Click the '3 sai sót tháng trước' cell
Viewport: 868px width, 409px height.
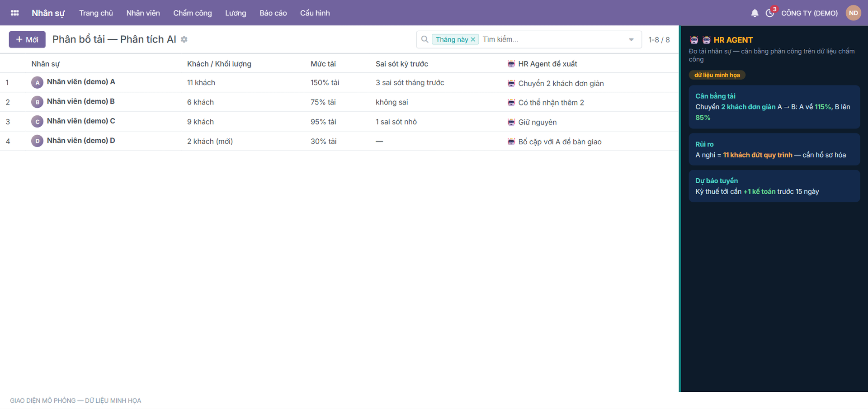pyautogui.click(x=410, y=82)
